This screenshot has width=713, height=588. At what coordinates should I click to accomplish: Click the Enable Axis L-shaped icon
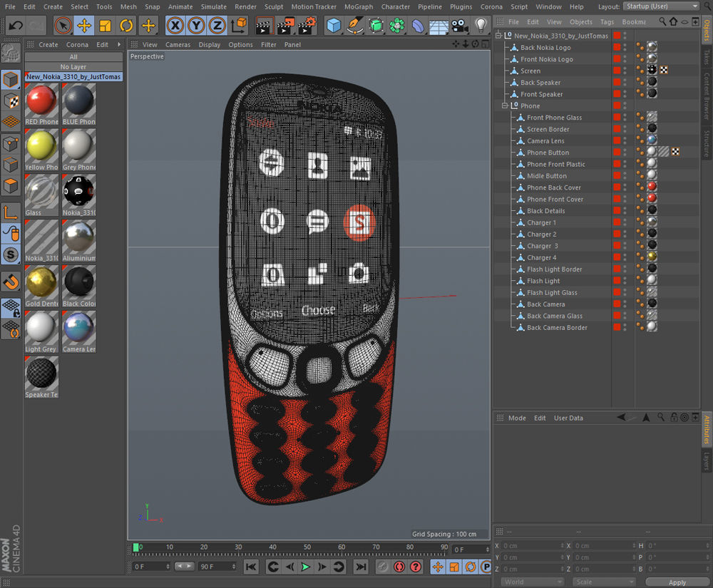pyautogui.click(x=11, y=212)
